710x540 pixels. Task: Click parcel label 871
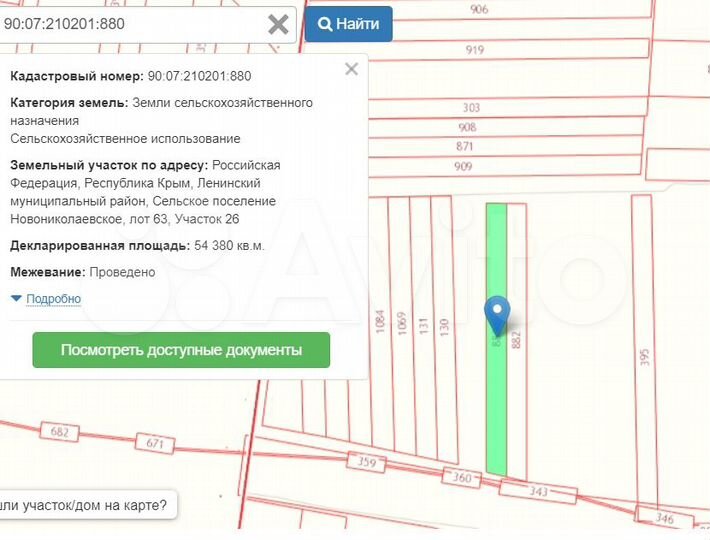465,146
